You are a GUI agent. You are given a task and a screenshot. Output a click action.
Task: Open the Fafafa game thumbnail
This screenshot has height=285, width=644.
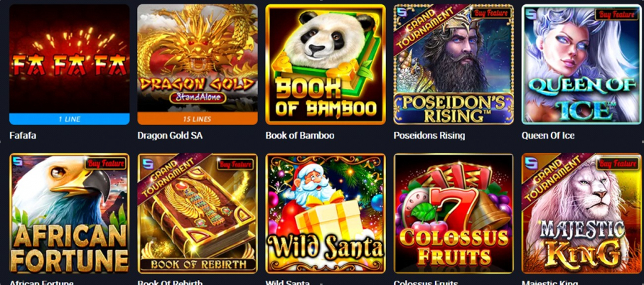pos(70,65)
